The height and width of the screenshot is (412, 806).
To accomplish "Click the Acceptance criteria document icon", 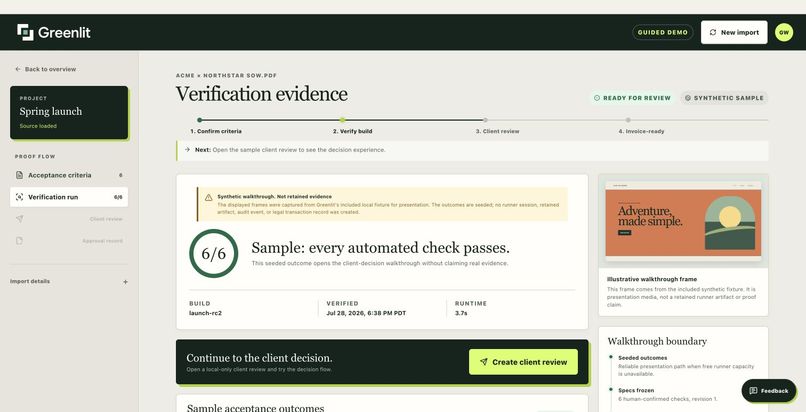I will point(20,175).
